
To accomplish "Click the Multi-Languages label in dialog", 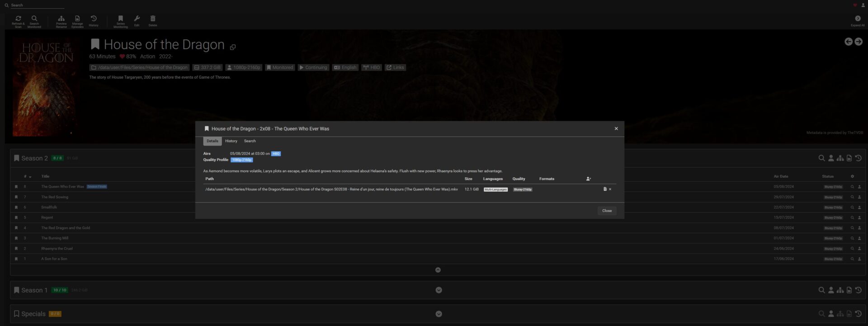I will click(495, 189).
